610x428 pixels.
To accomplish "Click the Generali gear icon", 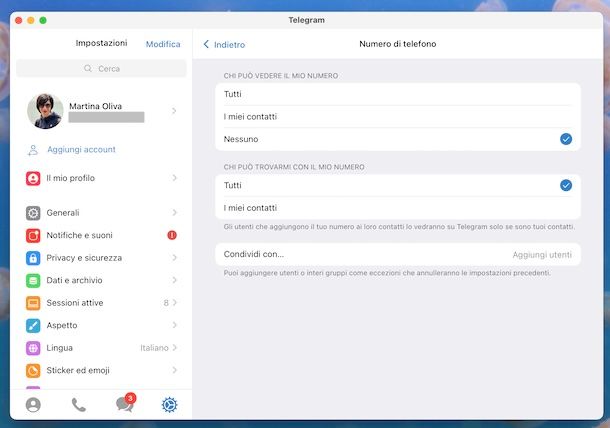I will pos(33,213).
